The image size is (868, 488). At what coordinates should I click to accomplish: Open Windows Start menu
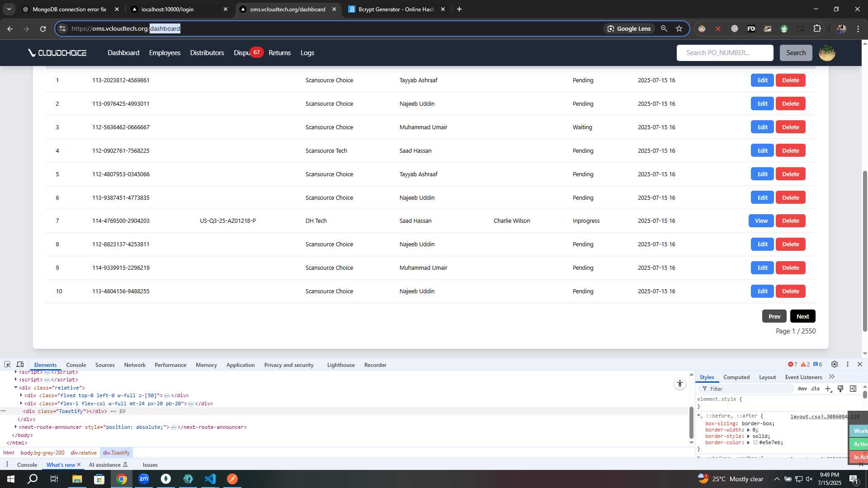tap(11, 479)
